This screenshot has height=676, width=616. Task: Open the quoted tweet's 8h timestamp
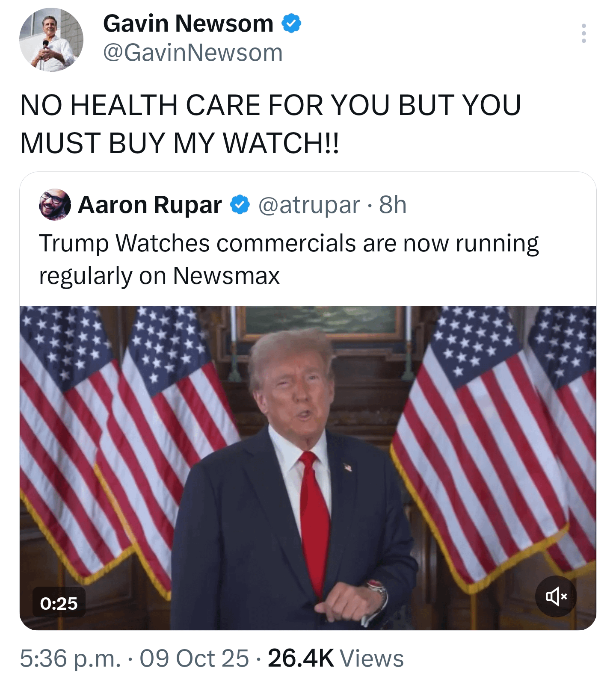(393, 205)
